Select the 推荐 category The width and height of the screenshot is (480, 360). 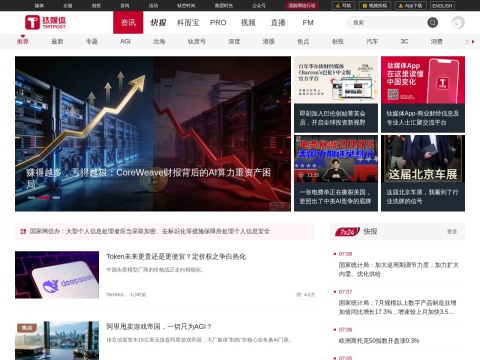tap(23, 42)
